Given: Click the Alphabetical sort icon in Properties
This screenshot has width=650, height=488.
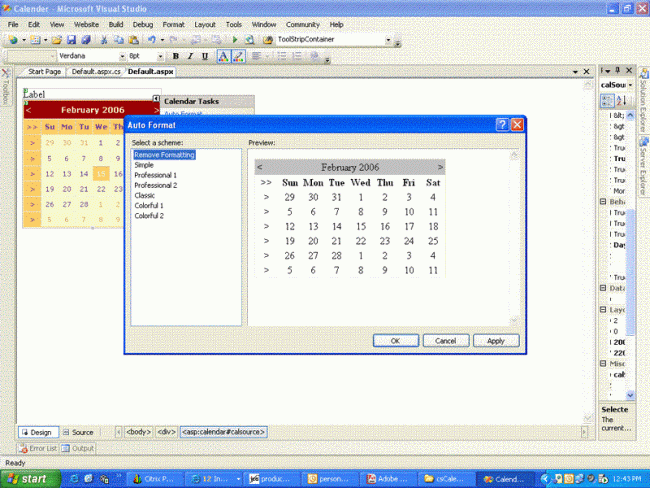Looking at the screenshot, I should (x=621, y=100).
